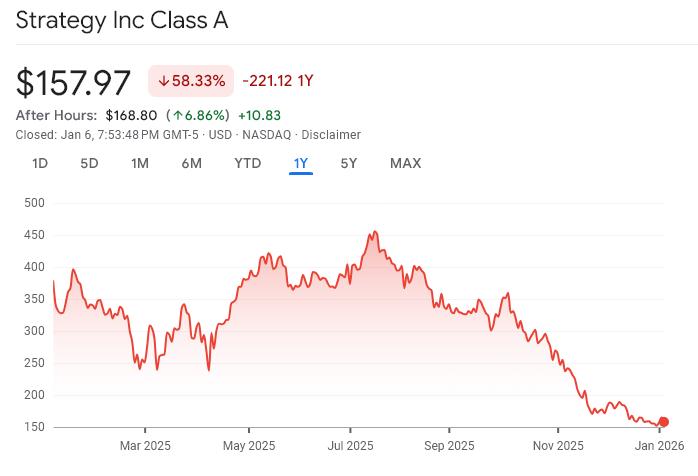This screenshot has width=698, height=476.
Task: Show the 1M chart range
Action: tap(140, 163)
